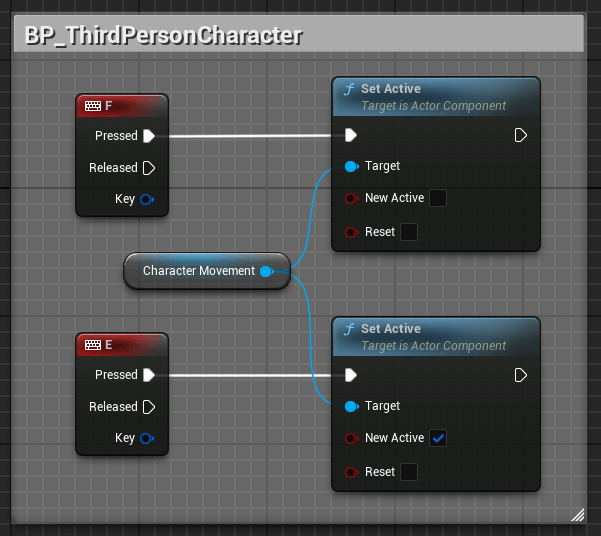This screenshot has width=601, height=536.
Task: Click the F node Key output pin
Action: coord(147,199)
